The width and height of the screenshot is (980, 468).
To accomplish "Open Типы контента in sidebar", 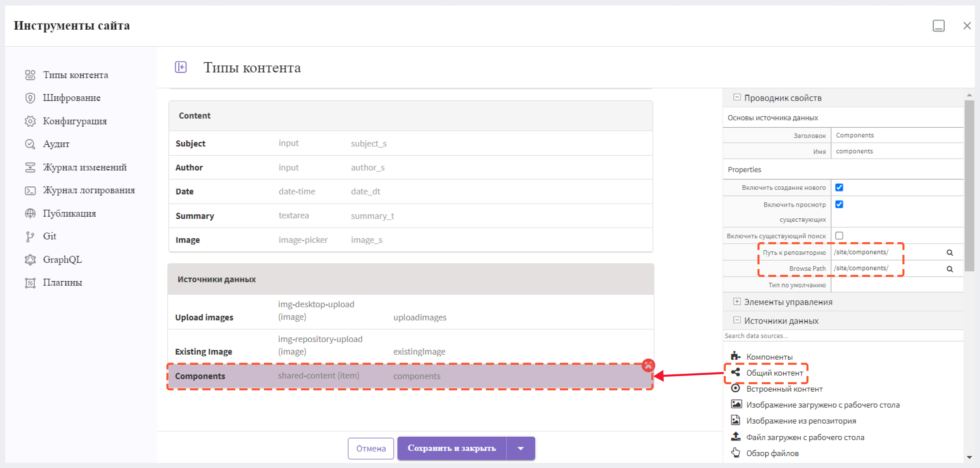I will click(x=75, y=75).
